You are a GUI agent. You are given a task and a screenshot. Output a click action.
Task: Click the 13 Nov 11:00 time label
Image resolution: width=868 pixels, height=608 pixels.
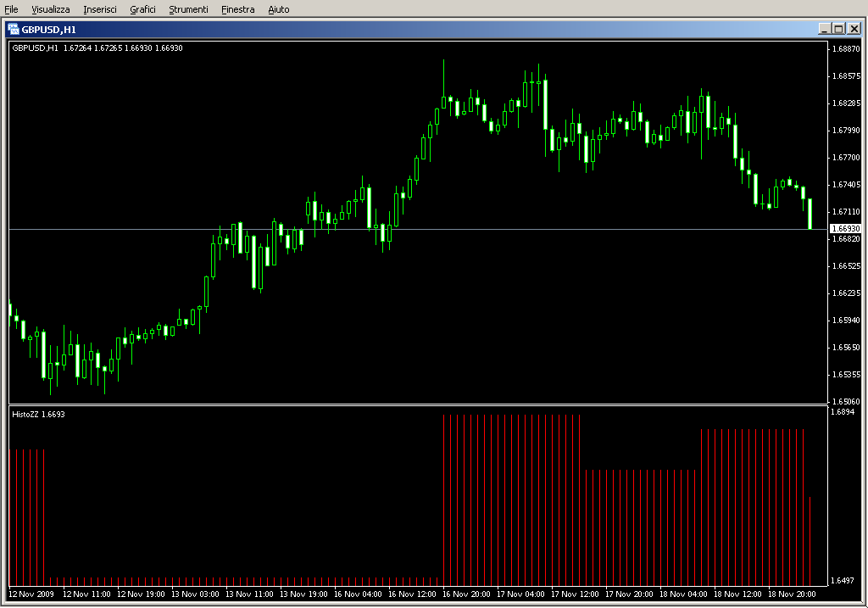(x=249, y=594)
